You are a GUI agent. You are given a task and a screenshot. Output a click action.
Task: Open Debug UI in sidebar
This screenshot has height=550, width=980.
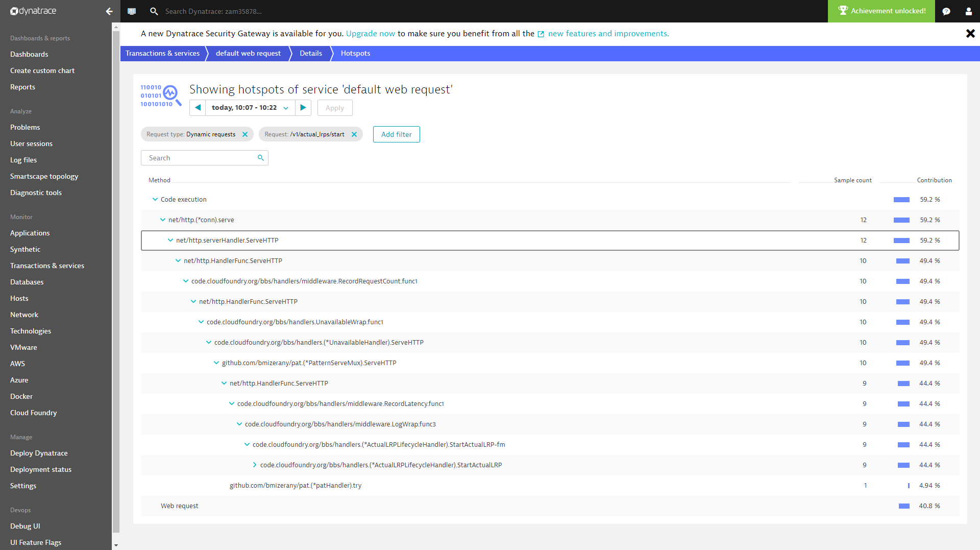point(25,527)
